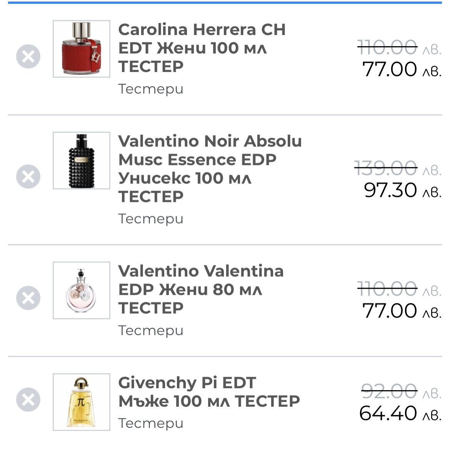
Task: Open Carolina Herrera red bottle thumbnail
Action: pos(81,49)
